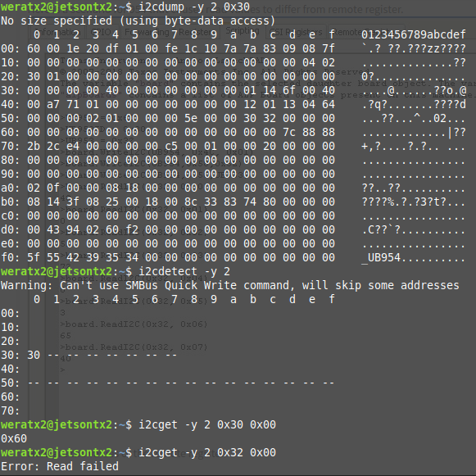Click the row label 'a0:' in the hexdump
This screenshot has height=476, width=476.
[x=10, y=188]
